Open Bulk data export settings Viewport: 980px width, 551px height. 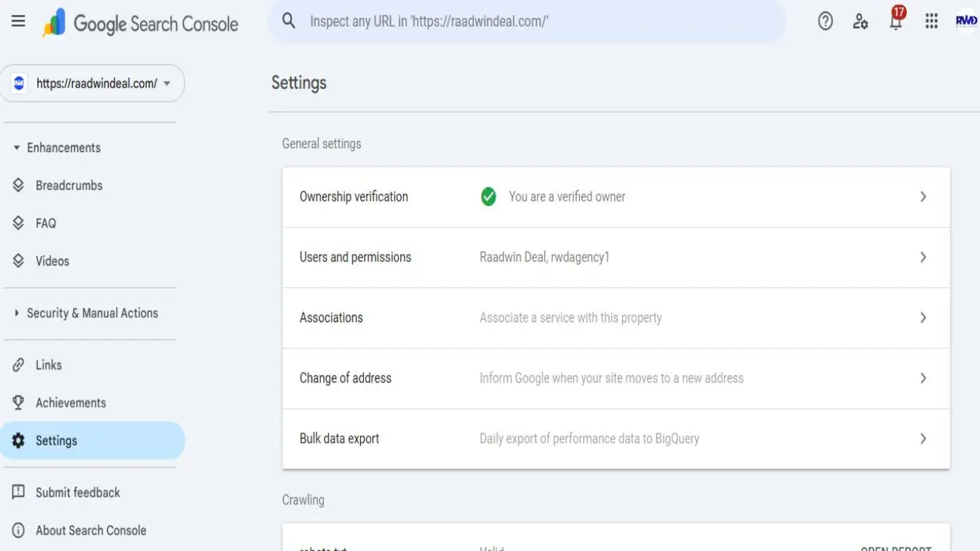point(616,438)
